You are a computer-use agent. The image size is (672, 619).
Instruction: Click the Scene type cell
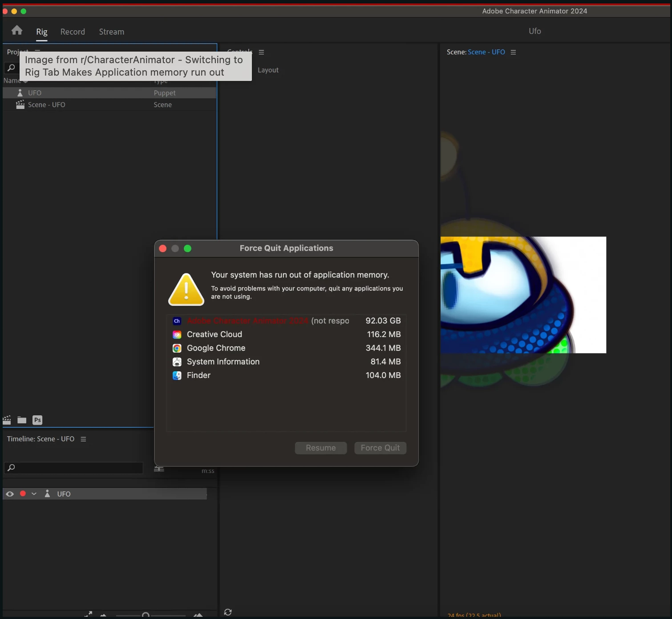(x=162, y=105)
